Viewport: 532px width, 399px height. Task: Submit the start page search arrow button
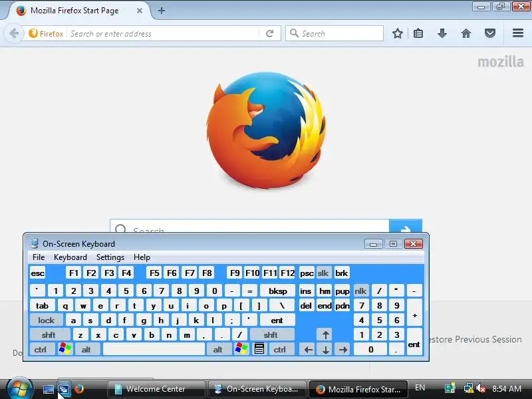406,226
